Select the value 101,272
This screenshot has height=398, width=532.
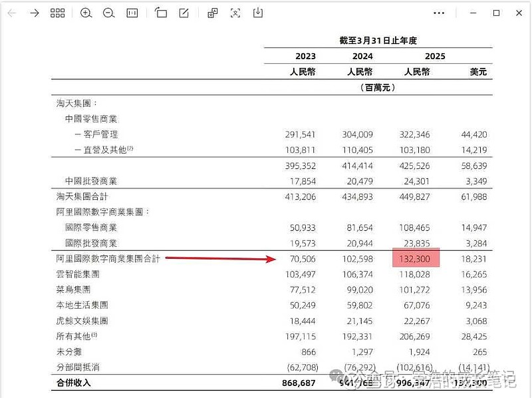(414, 290)
